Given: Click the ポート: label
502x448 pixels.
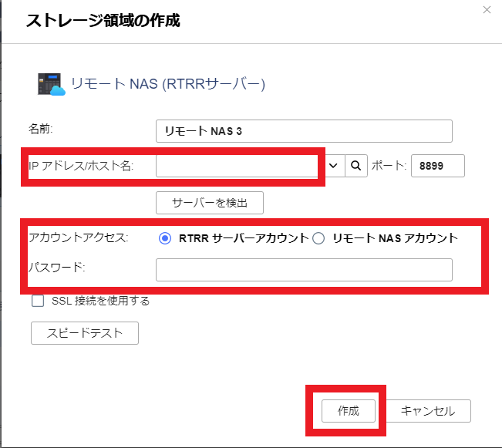Looking at the screenshot, I should [389, 166].
